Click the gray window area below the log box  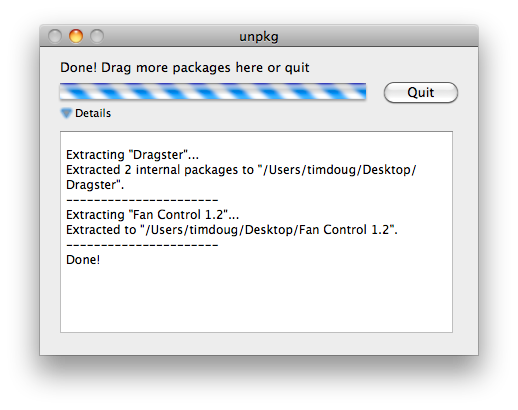coord(259,344)
